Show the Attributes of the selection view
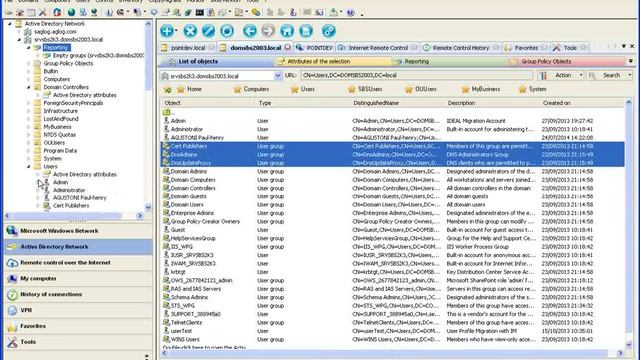Screen dimensions: 640x360 point(333,61)
